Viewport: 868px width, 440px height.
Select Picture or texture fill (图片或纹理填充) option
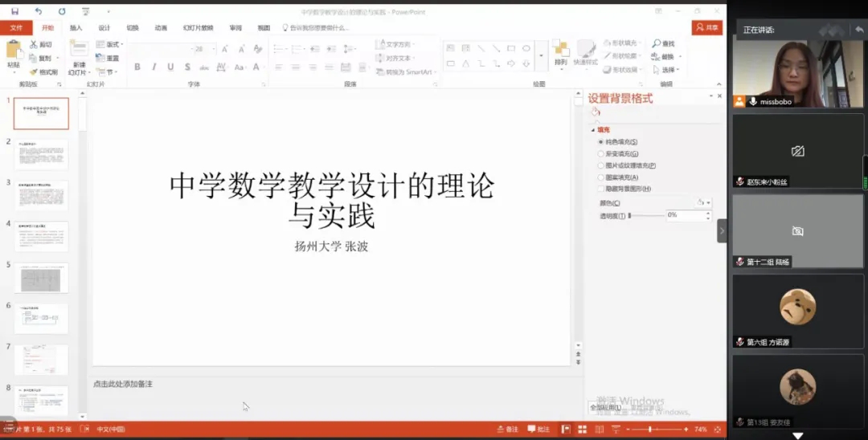click(600, 165)
